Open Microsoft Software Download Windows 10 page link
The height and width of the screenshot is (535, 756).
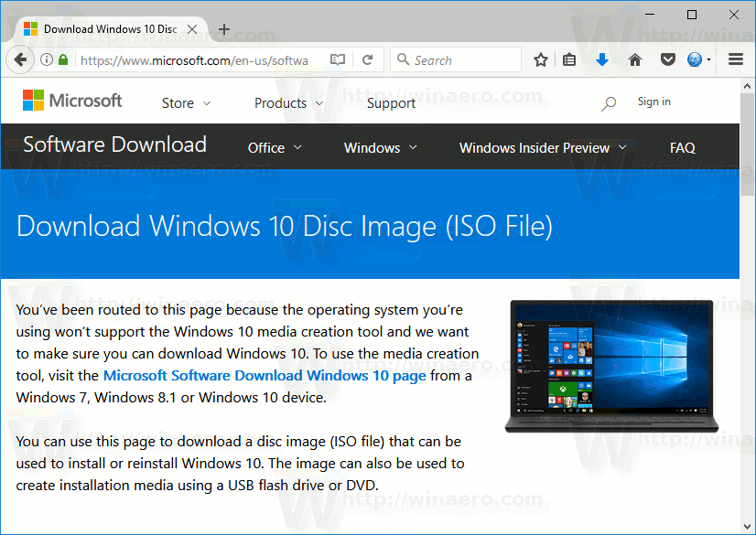265,376
